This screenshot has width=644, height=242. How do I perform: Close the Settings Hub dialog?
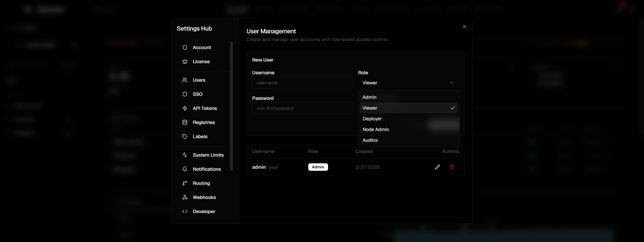(x=465, y=27)
